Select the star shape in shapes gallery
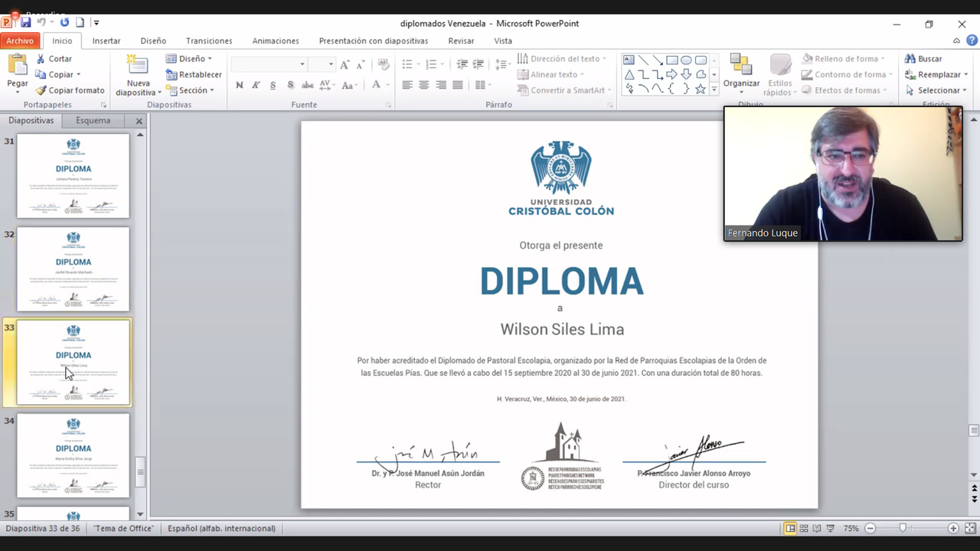980x551 pixels. 700,89
